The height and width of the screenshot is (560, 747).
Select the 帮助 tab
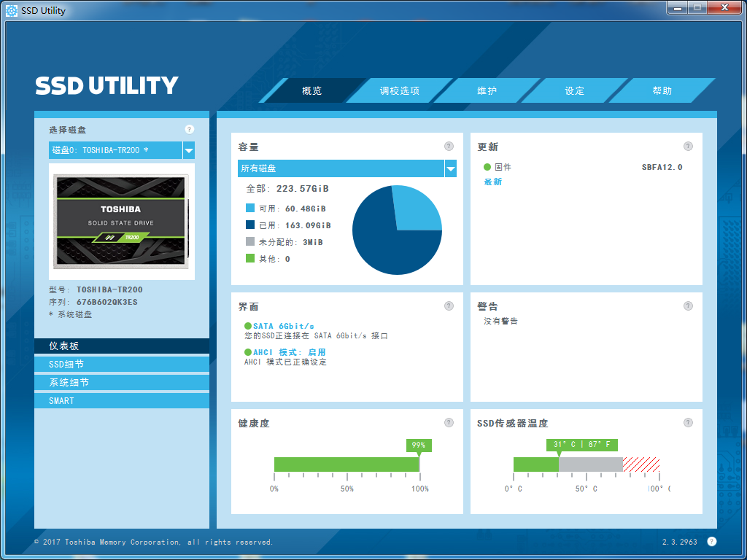[662, 91]
